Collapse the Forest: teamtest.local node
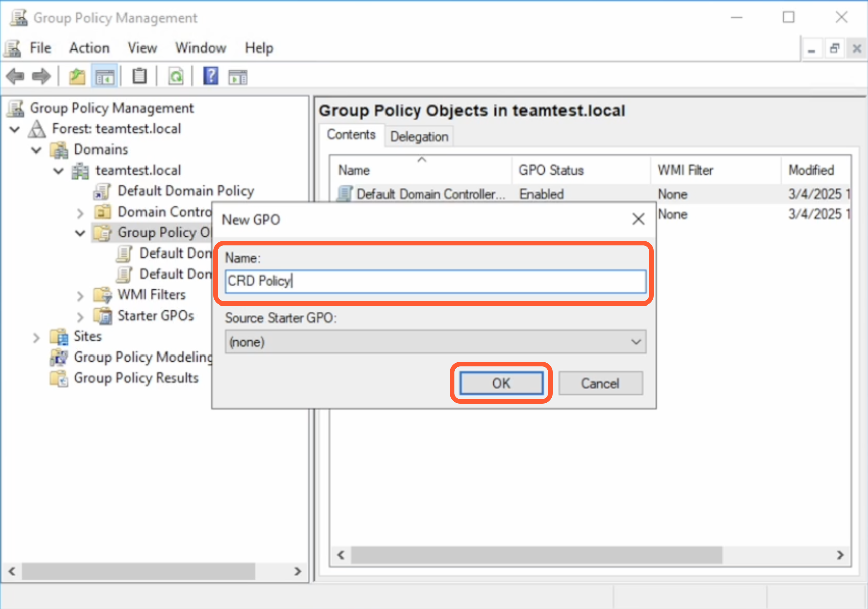Image resolution: width=868 pixels, height=609 pixels. (x=15, y=129)
